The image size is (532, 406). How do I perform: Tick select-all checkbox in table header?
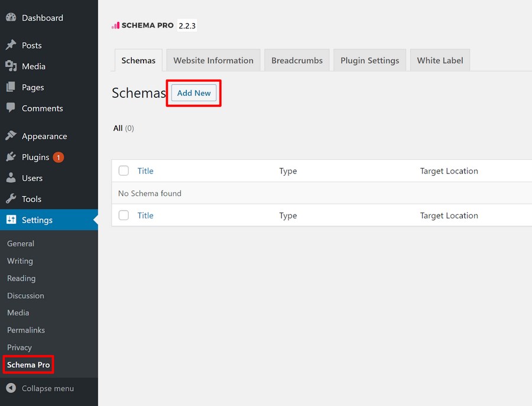pos(124,170)
